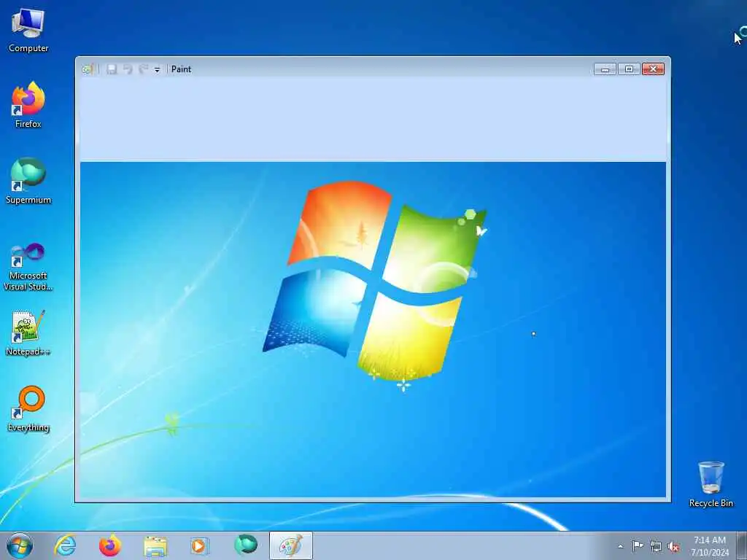Launch Supermium from the taskbar
The height and width of the screenshot is (560, 747).
pyautogui.click(x=246, y=545)
